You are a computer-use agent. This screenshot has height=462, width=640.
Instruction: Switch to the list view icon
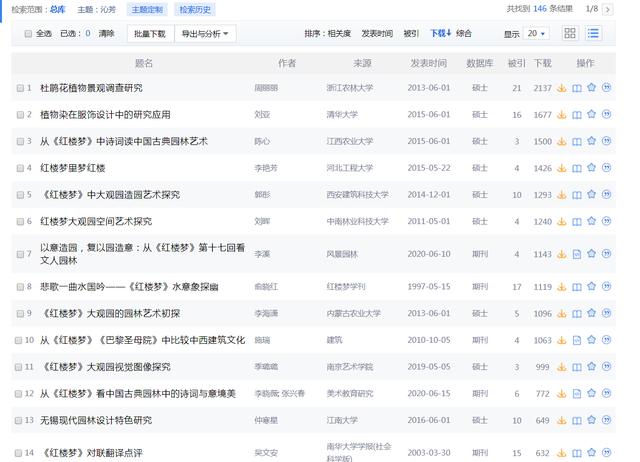[x=593, y=33]
